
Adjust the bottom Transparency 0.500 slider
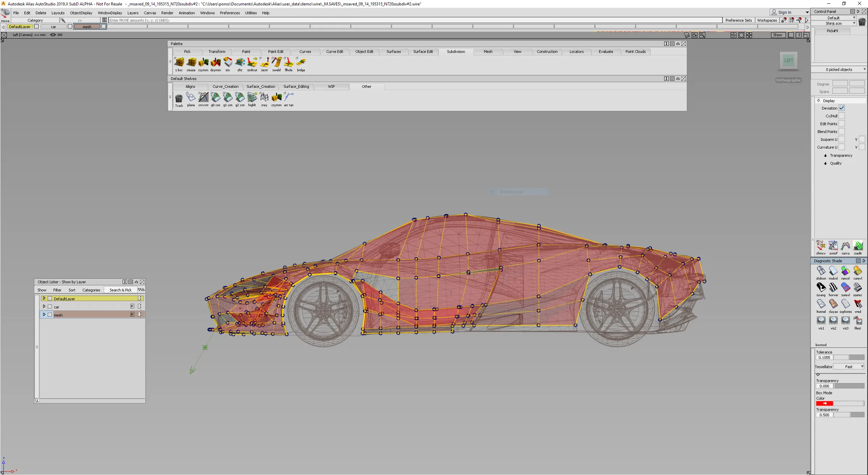[849, 415]
